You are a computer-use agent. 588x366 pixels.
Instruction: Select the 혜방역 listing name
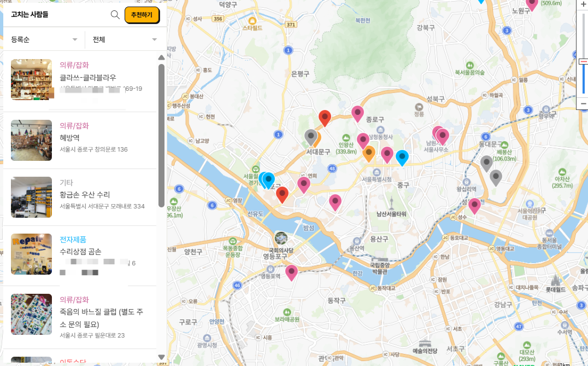point(69,138)
